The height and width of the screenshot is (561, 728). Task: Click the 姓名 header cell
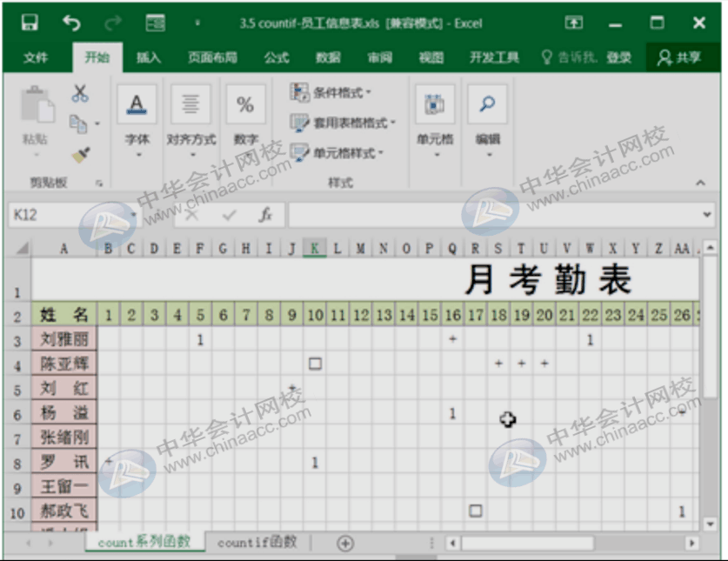[64, 314]
